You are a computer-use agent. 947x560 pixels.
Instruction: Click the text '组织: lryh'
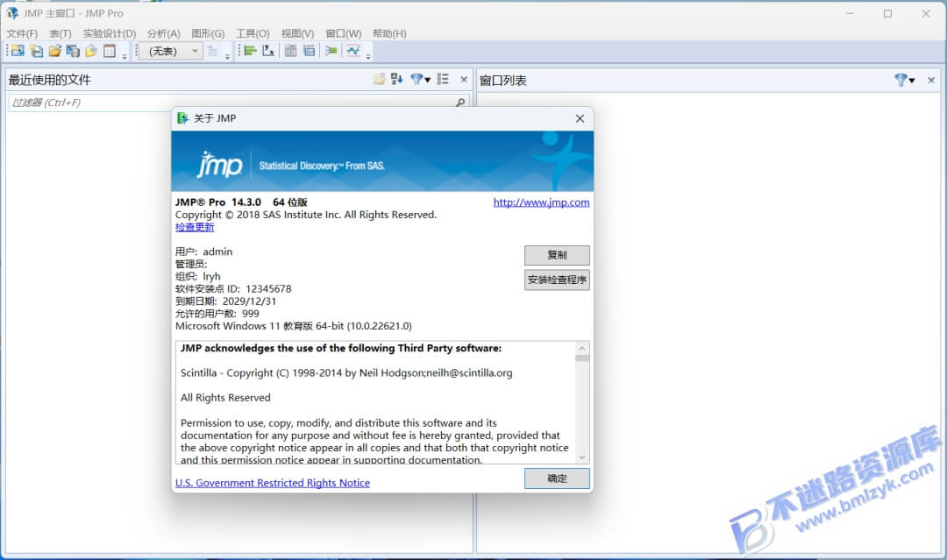[x=198, y=276]
